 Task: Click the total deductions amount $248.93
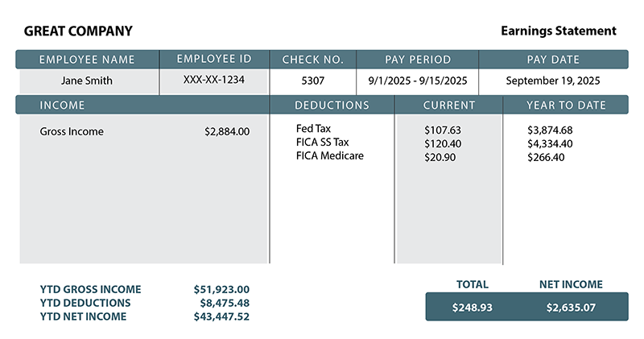click(472, 307)
